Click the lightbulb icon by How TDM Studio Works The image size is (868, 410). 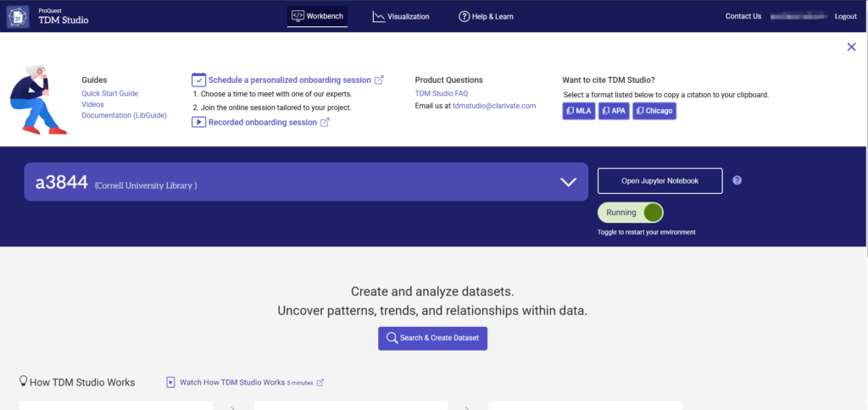[x=24, y=382]
